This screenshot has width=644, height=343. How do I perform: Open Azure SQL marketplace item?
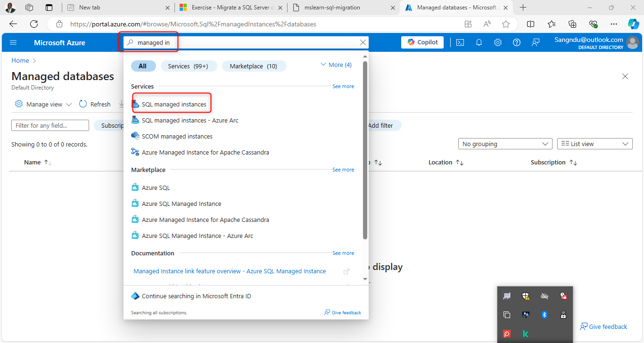(x=156, y=188)
